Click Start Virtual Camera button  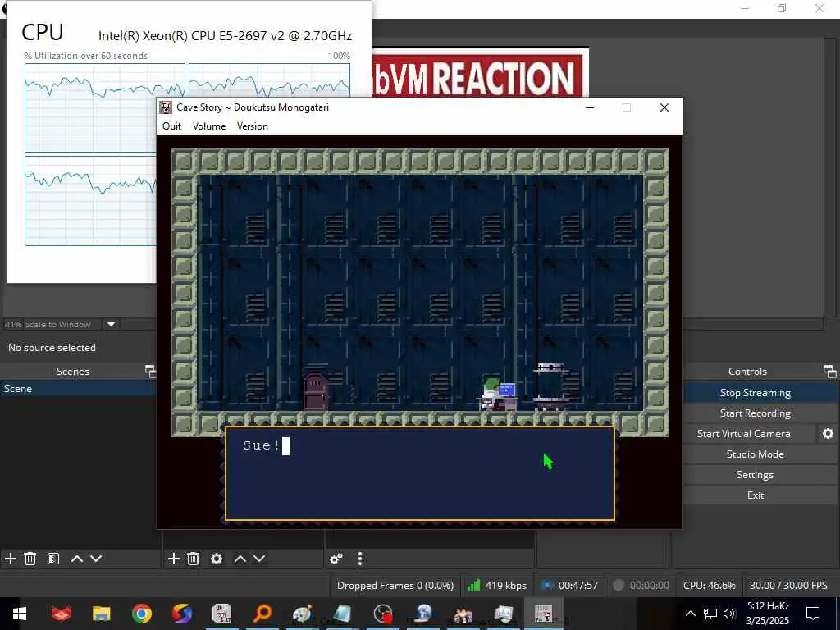743,433
